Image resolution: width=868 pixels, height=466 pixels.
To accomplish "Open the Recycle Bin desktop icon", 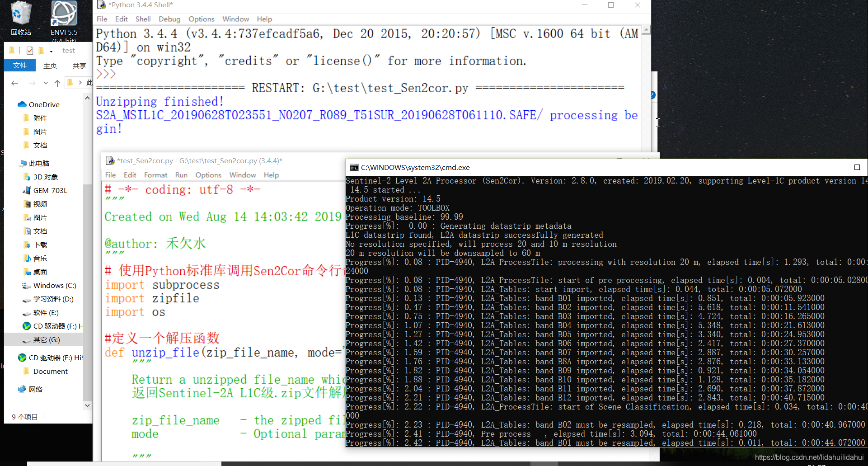I will (x=21, y=18).
